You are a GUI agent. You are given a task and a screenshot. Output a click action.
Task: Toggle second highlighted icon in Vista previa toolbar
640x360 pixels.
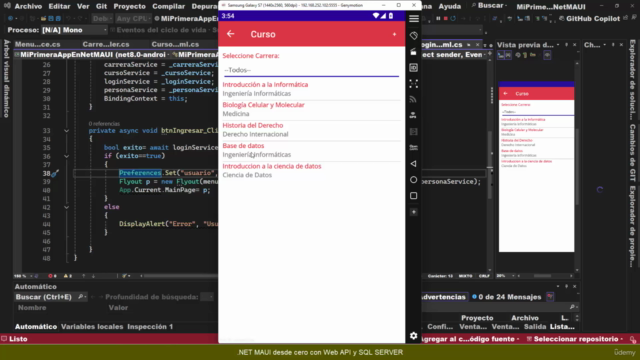pyautogui.click(x=508, y=55)
